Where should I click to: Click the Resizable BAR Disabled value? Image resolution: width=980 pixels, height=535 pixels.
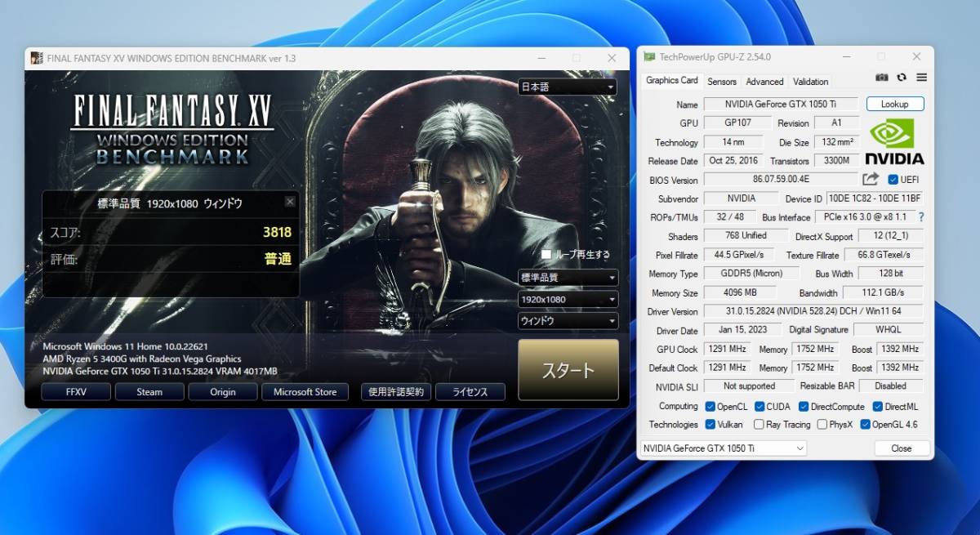pos(890,386)
